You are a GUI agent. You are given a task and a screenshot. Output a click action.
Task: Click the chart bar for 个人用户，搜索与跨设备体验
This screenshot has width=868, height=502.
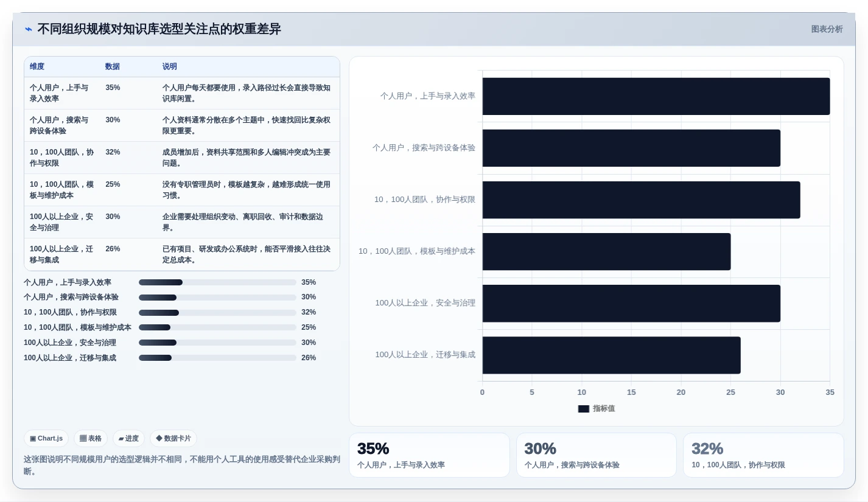631,148
